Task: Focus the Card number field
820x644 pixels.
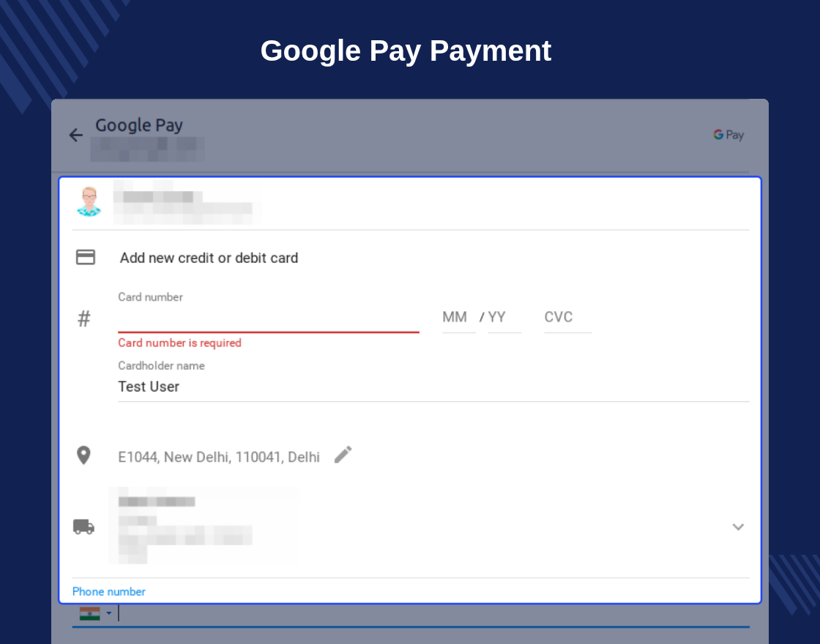Action: [x=268, y=318]
